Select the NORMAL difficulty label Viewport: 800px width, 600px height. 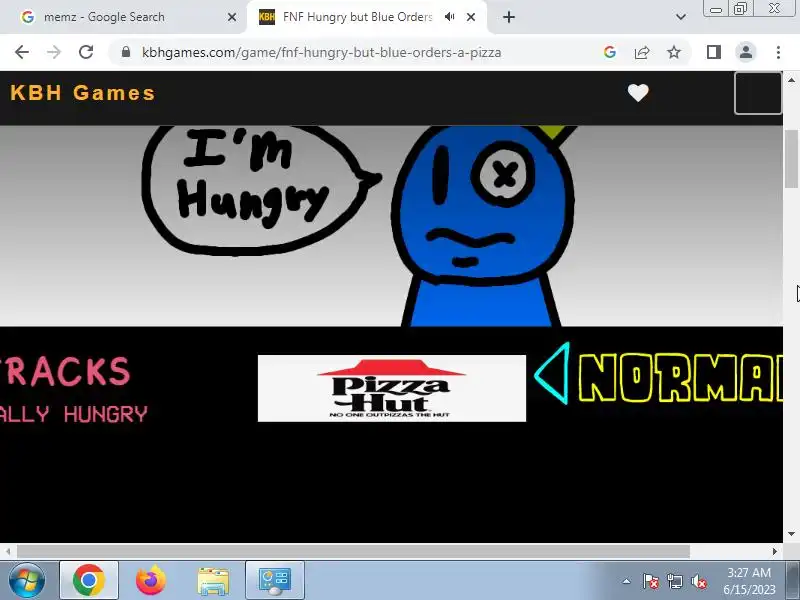click(681, 378)
